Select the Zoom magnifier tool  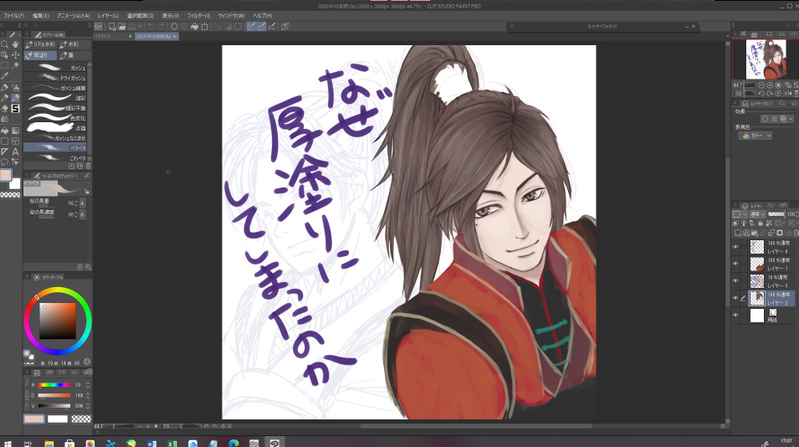point(4,44)
